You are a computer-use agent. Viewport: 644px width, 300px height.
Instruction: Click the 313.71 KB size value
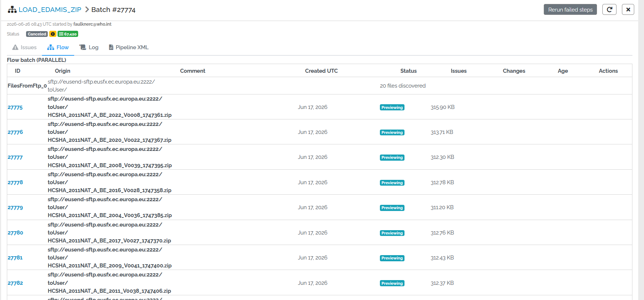[442, 132]
